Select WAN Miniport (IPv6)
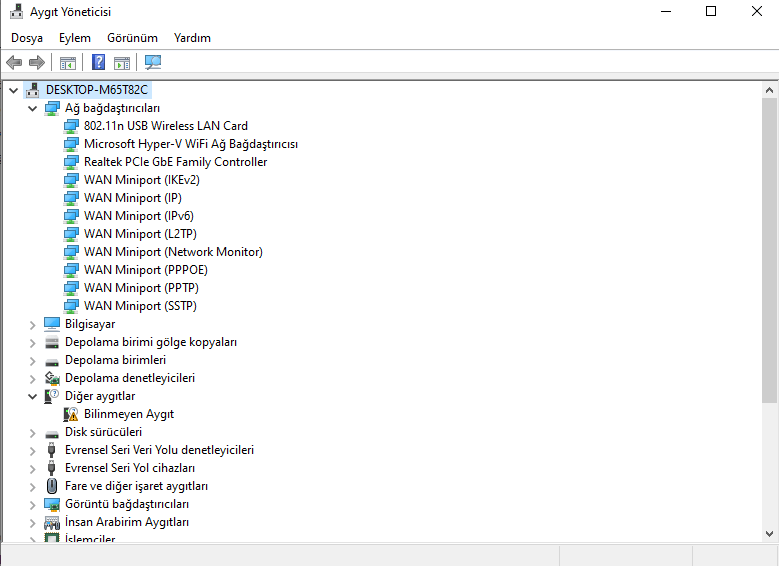Viewport: 779px width, 566px height. 139,216
